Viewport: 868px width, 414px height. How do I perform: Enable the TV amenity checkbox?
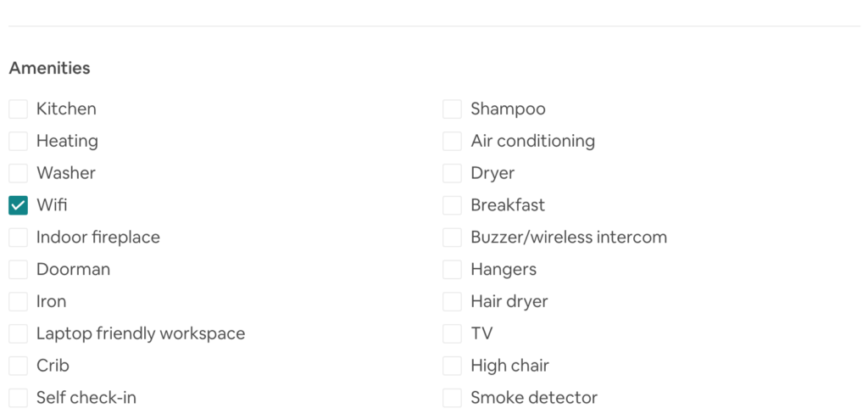click(x=453, y=334)
